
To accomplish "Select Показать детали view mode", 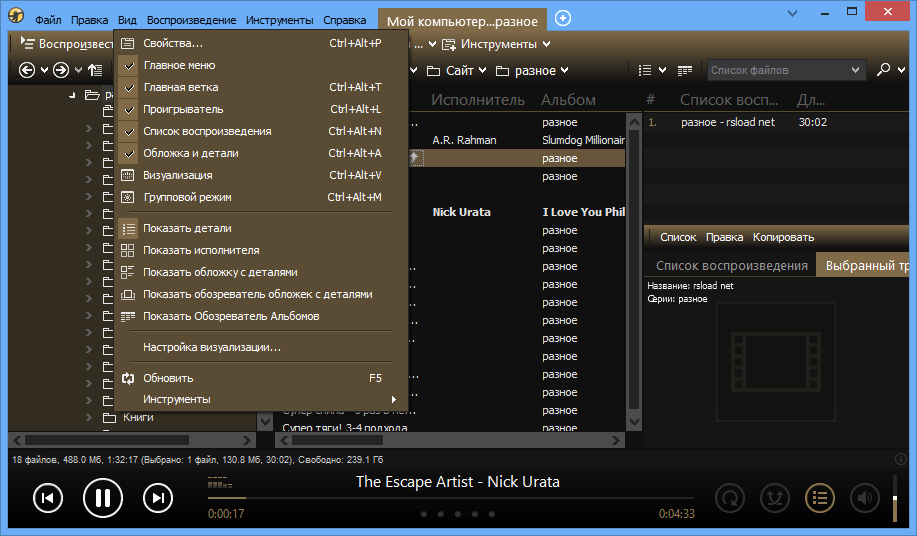I will [x=261, y=229].
